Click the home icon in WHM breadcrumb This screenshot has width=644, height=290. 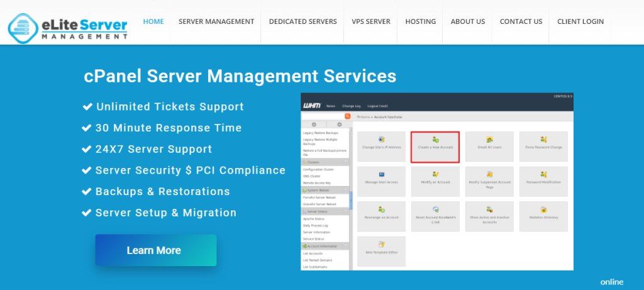coord(358,117)
